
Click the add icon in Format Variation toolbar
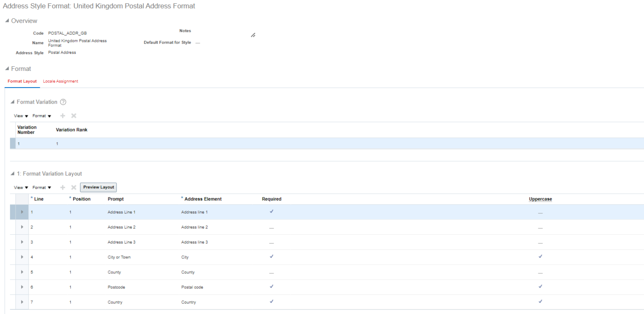[63, 116]
